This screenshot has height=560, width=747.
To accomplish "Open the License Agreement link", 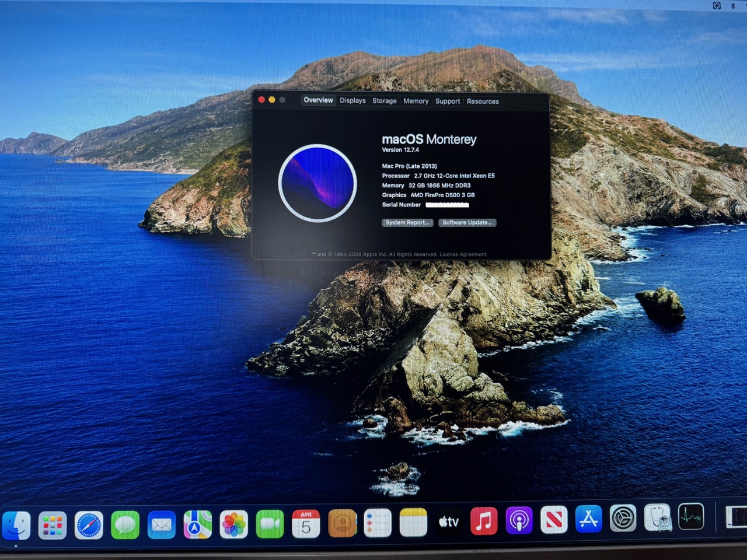I will pyautogui.click(x=463, y=254).
